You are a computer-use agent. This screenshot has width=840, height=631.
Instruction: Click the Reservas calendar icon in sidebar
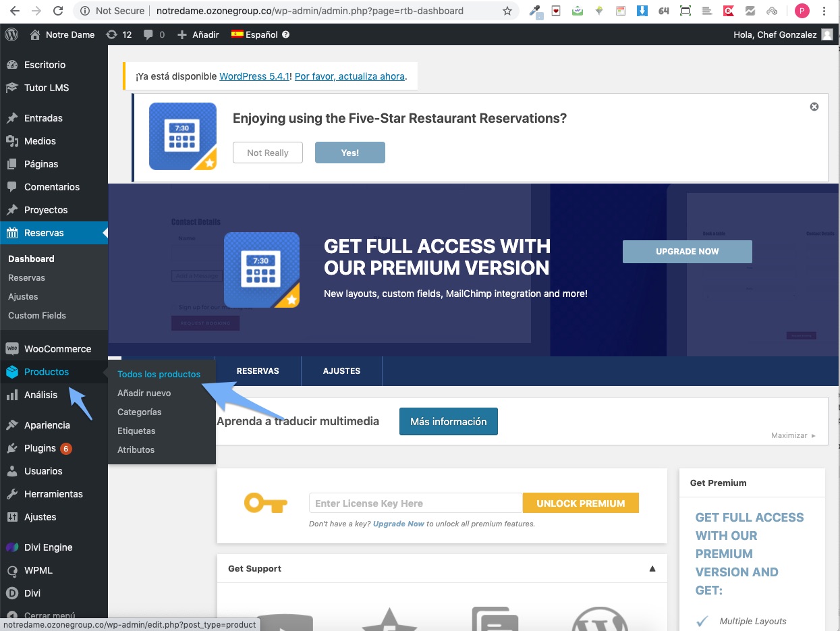(x=12, y=233)
